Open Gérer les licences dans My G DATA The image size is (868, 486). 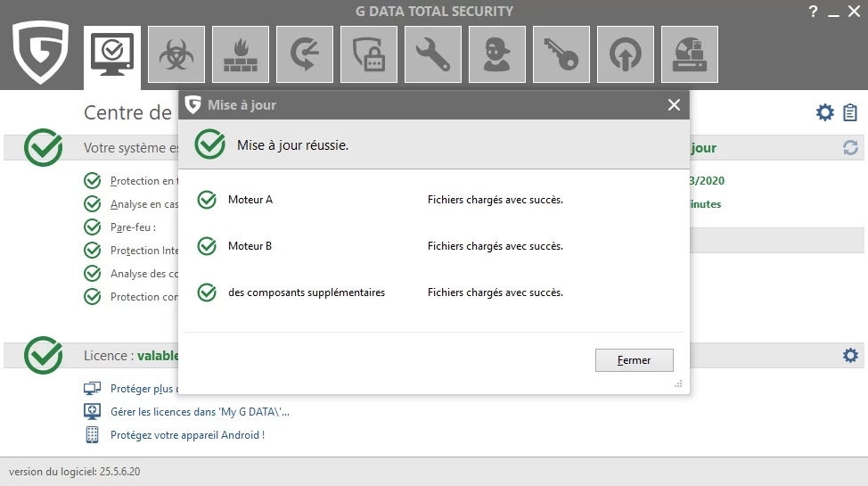[x=200, y=412]
